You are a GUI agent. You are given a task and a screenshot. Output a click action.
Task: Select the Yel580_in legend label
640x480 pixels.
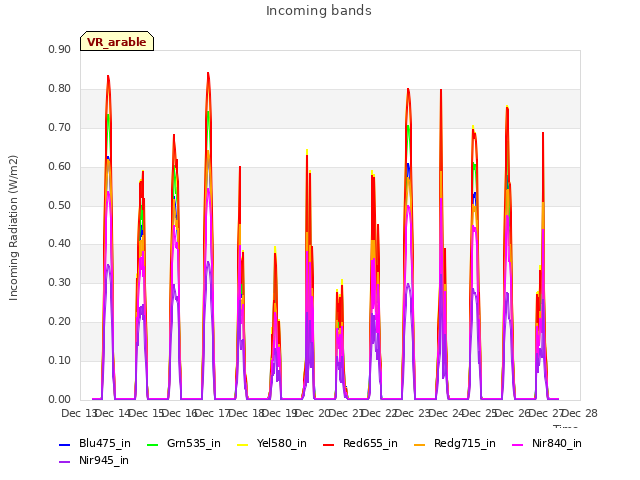[x=282, y=443]
